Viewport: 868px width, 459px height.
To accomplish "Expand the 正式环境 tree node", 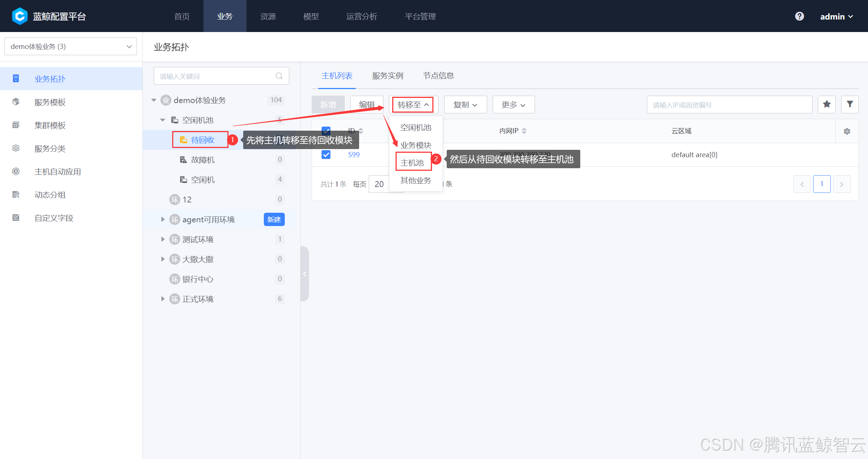I will (x=163, y=299).
